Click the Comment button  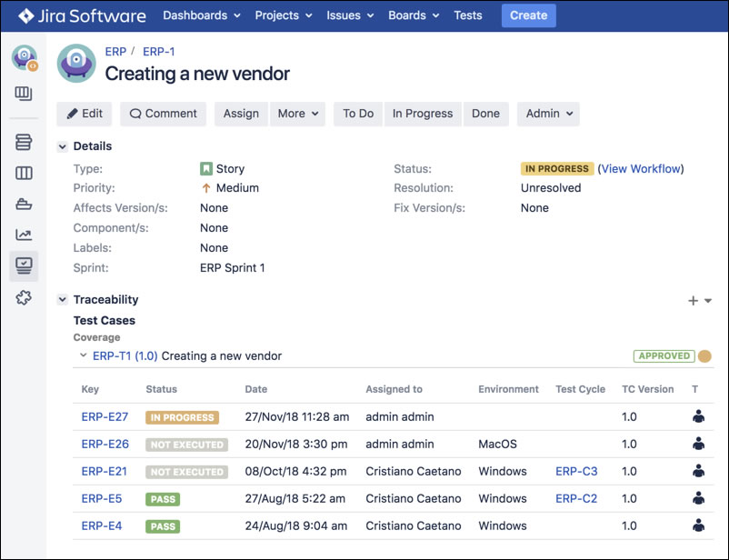coord(164,114)
